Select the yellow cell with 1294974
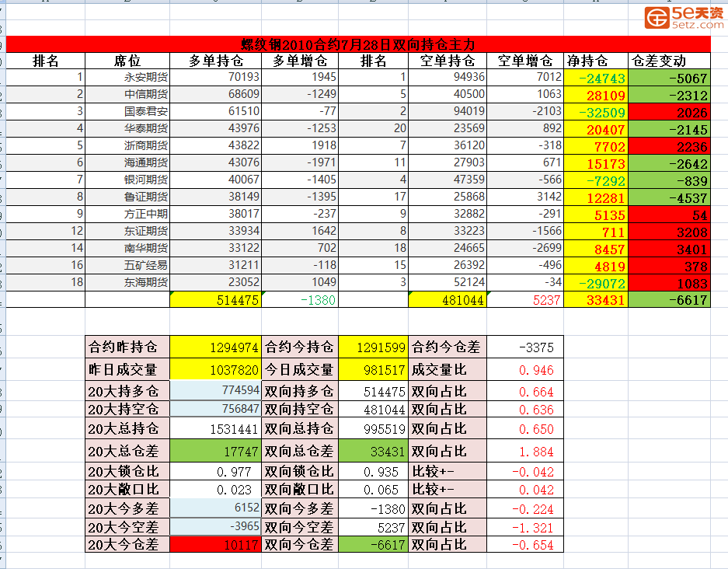 [216, 347]
